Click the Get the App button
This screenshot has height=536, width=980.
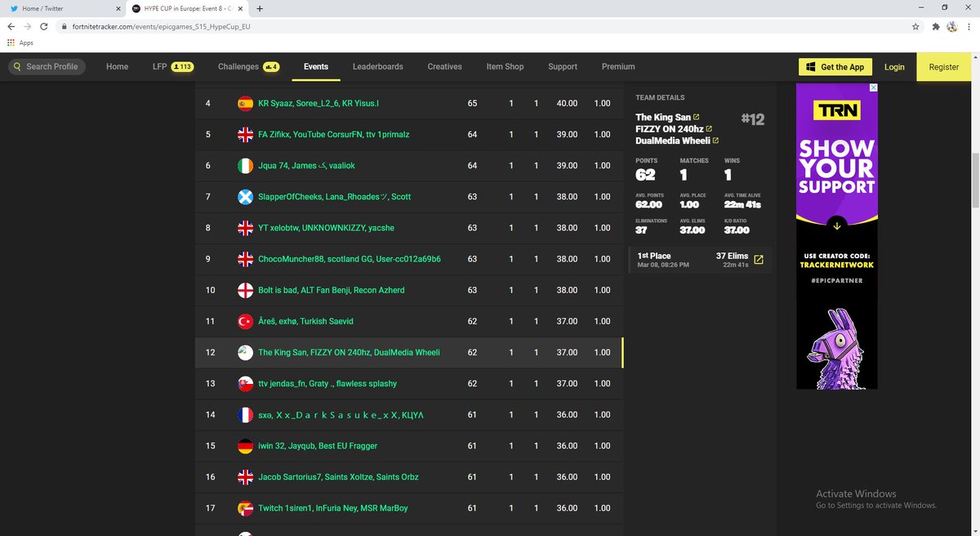tap(835, 66)
